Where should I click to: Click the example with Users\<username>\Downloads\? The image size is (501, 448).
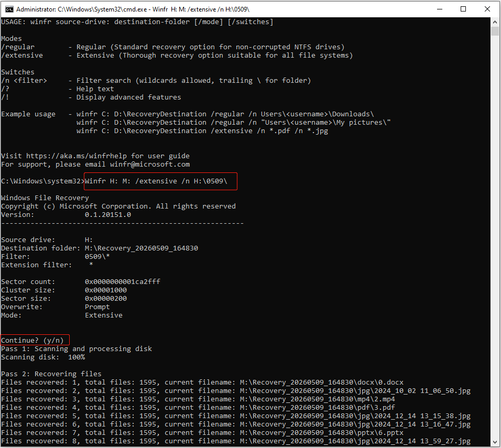225,114
